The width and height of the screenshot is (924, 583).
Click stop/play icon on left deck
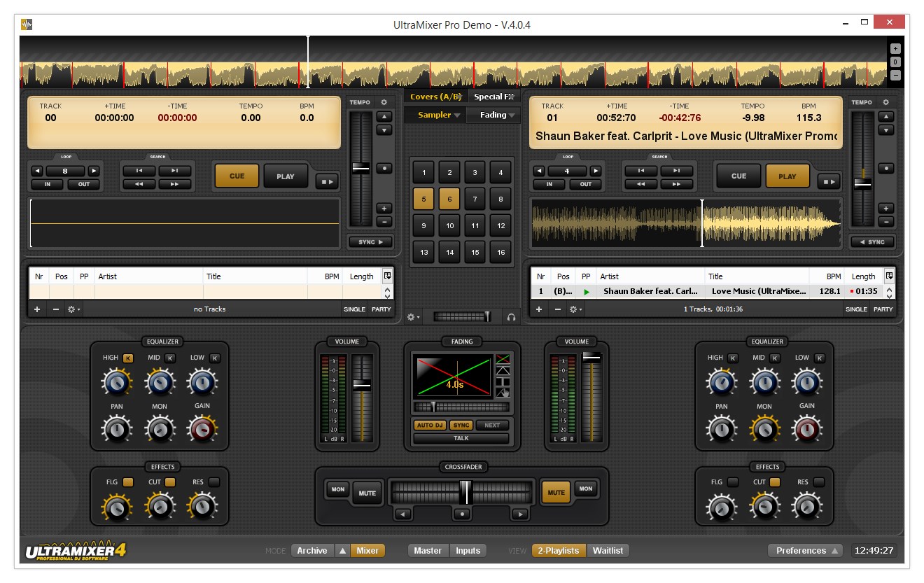click(327, 181)
